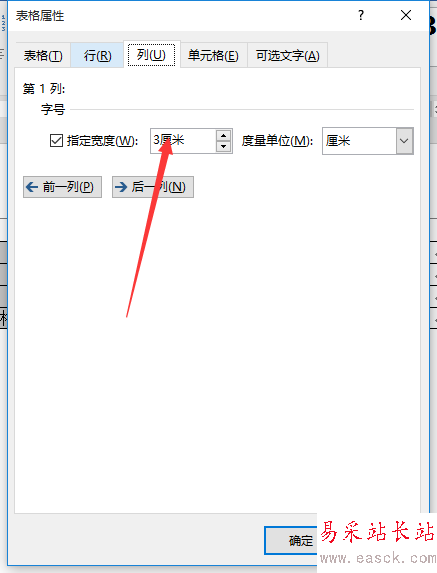Viewport: 437px width, 573px height.
Task: Click the 指定宽度(W) label text
Action: tap(102, 141)
